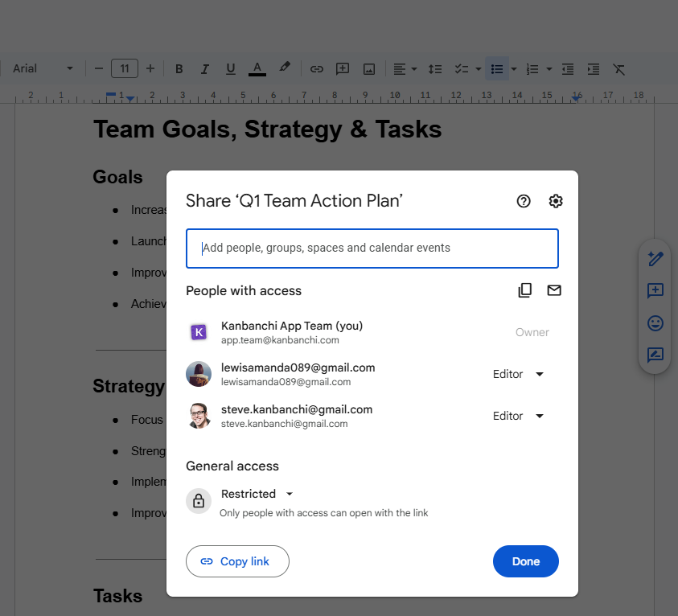The width and height of the screenshot is (678, 616).
Task: Add a comment using the sidebar icon
Action: 655,291
